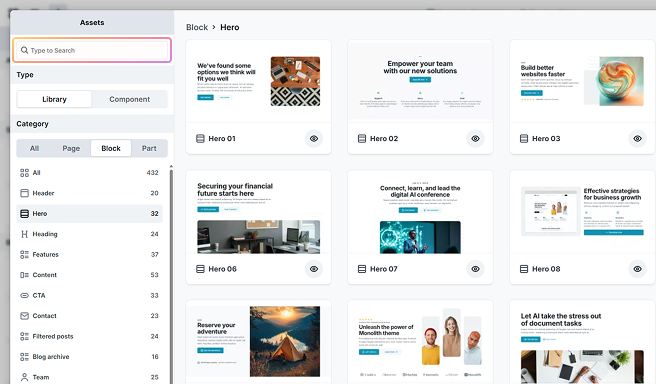The width and height of the screenshot is (656, 384).
Task: Click the Features category icon
Action: pyautogui.click(x=24, y=254)
